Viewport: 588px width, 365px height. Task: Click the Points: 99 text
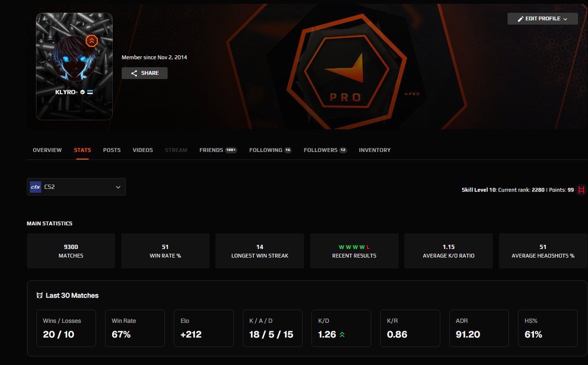point(562,190)
